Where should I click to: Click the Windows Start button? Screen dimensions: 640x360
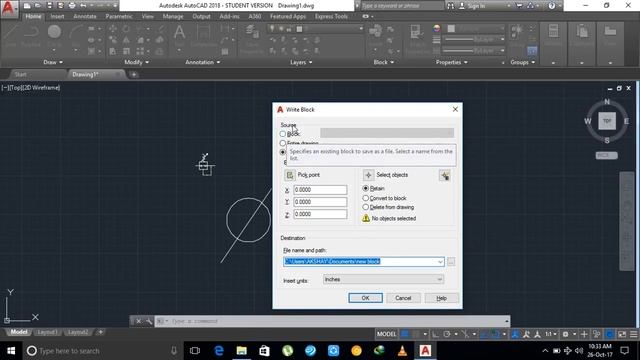[11, 351]
